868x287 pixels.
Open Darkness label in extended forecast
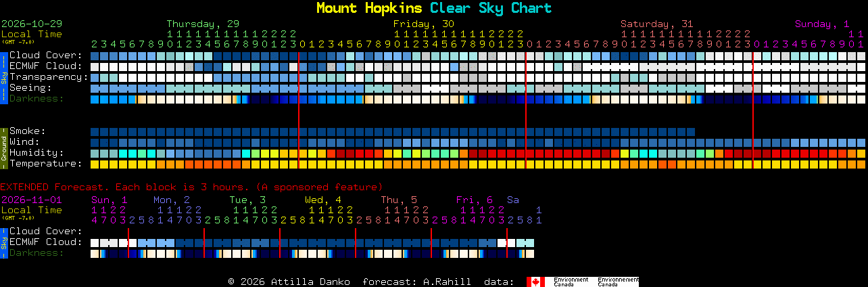tap(37, 253)
